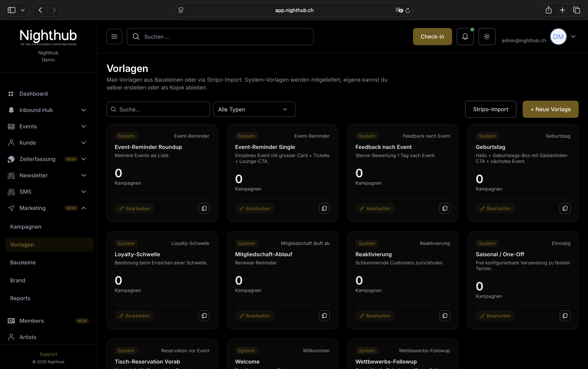Viewport: 588px width, 369px height.
Task: Open Bausteine in Marketing menu
Action: click(x=23, y=263)
